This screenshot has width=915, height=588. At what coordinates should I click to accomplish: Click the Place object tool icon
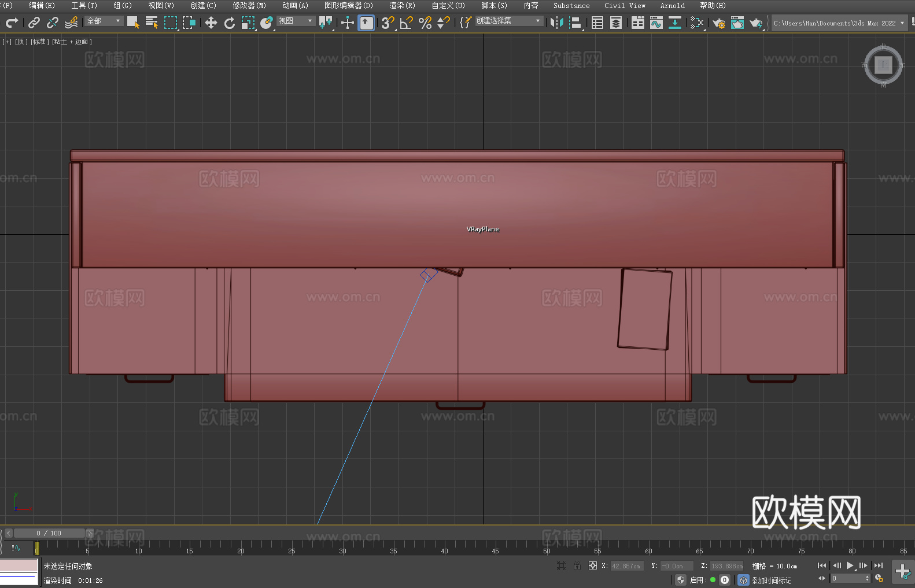[x=267, y=23]
